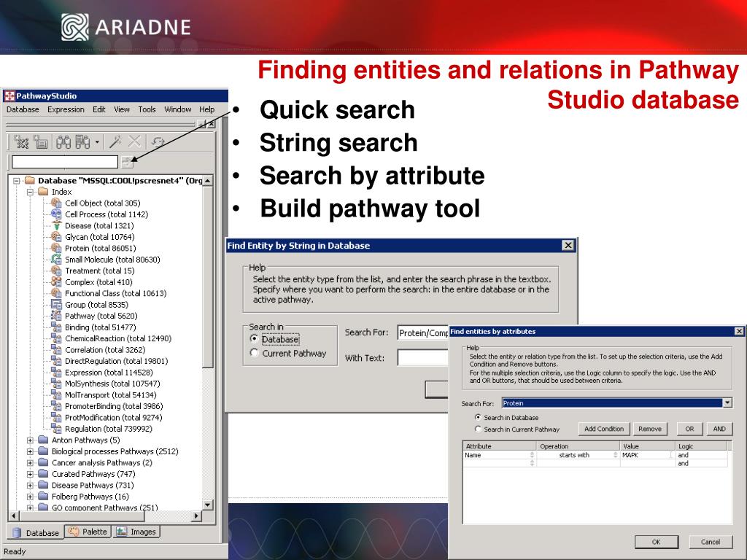Viewport: 747px width, 560px height.
Task: Open the Help menu
Action: (206, 109)
